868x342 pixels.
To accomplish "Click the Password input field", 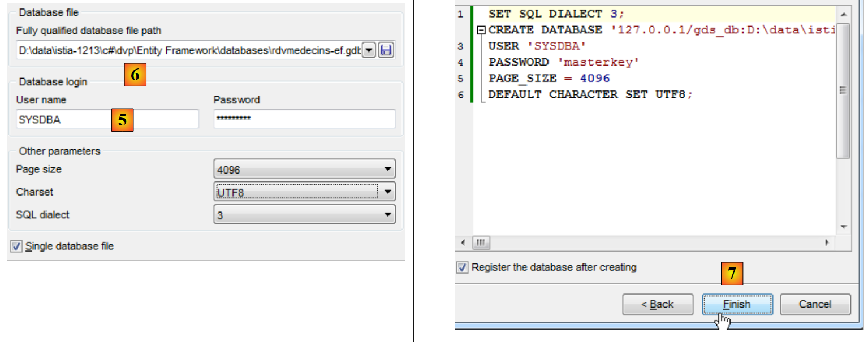I will (x=304, y=119).
